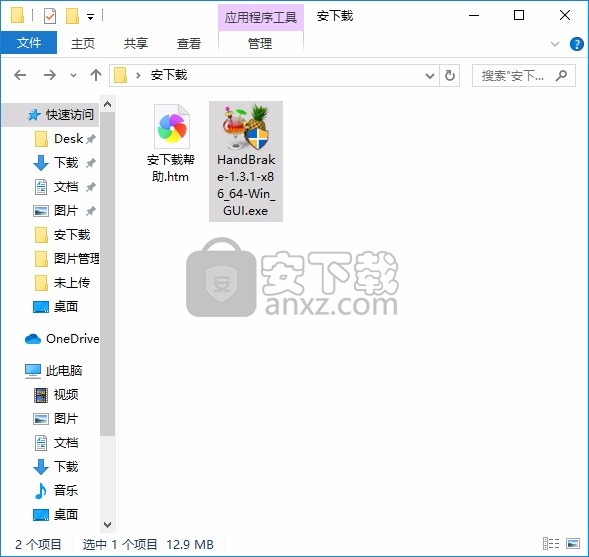This screenshot has width=589, height=557.
Task: Switch to large icons view in status bar
Action: (573, 543)
